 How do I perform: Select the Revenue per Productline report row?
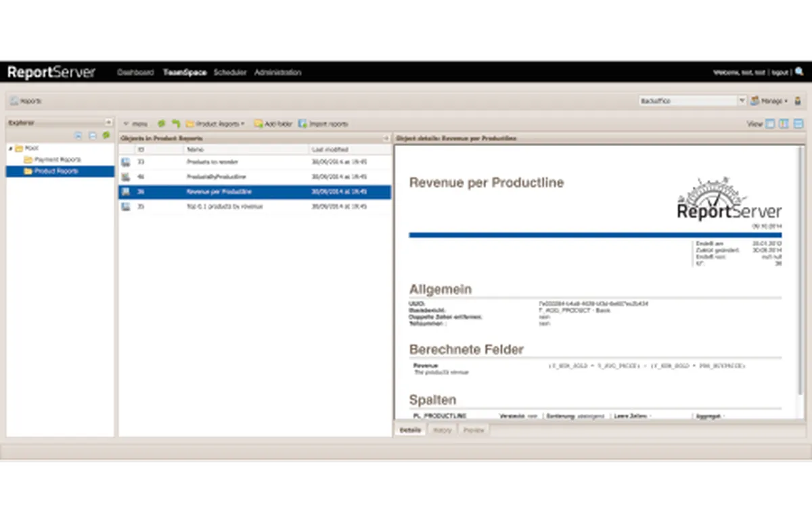click(x=255, y=191)
